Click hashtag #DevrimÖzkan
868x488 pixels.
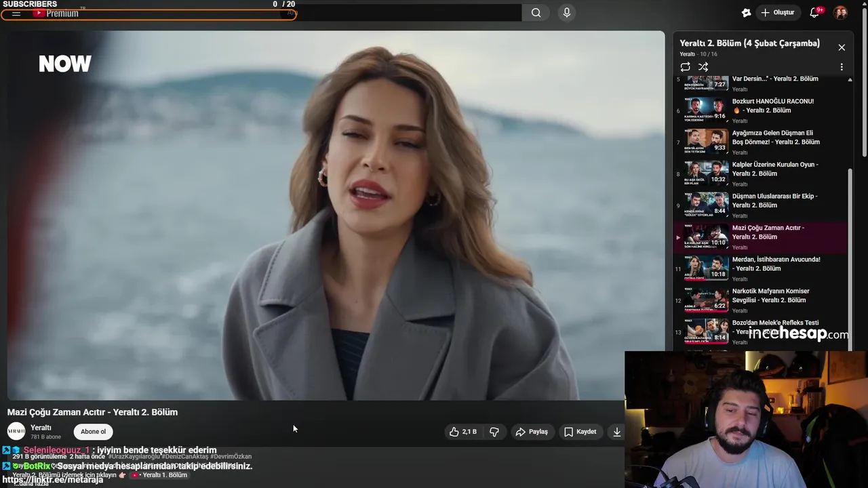231,457
